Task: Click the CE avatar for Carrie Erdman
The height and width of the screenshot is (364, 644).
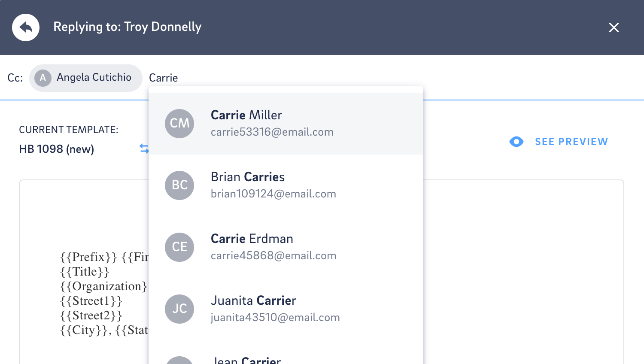Action: (x=179, y=247)
